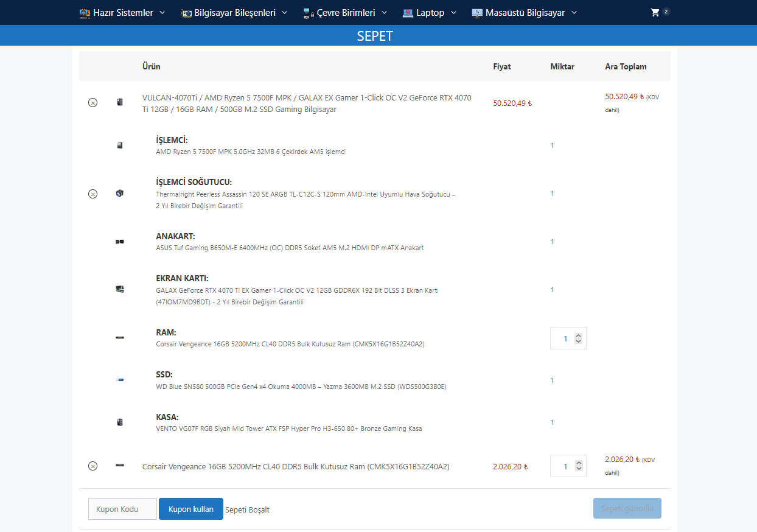This screenshot has height=532, width=757.
Task: Open the thumbnail of the 2.026,20 ₺ RAM item
Action: (x=120, y=466)
